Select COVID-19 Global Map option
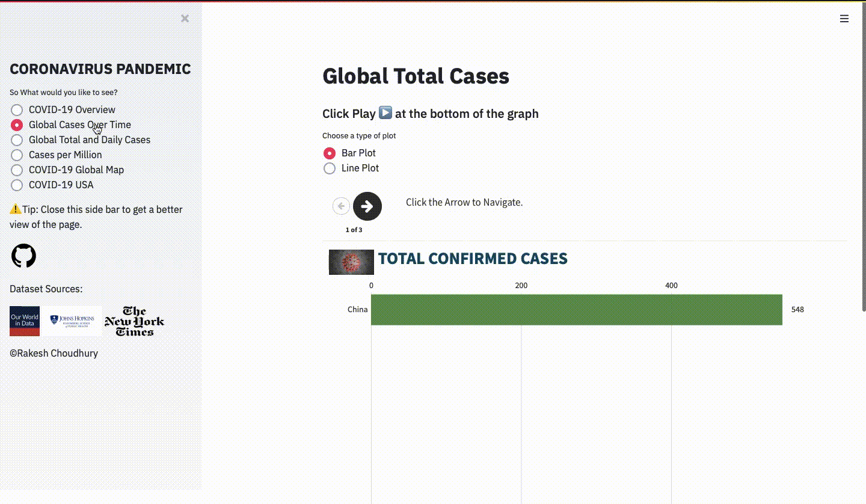The image size is (866, 504). click(17, 170)
